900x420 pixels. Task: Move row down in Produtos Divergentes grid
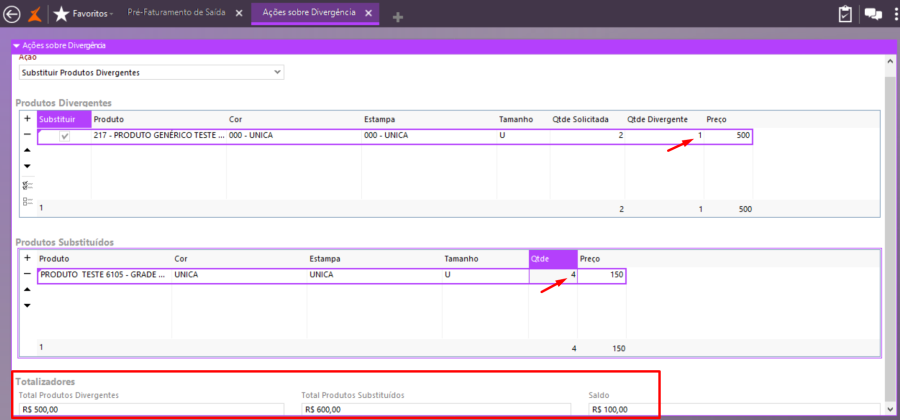pos(27,166)
